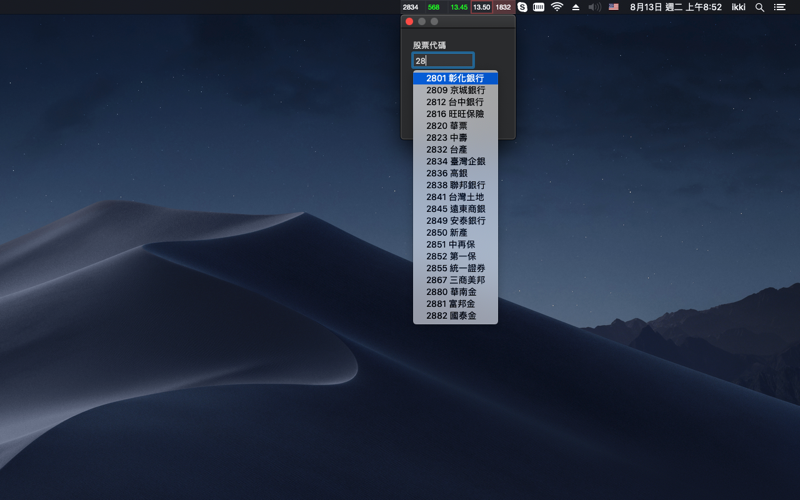The image size is (800, 500).
Task: Open Spotlight search magnifier
Action: pos(760,7)
